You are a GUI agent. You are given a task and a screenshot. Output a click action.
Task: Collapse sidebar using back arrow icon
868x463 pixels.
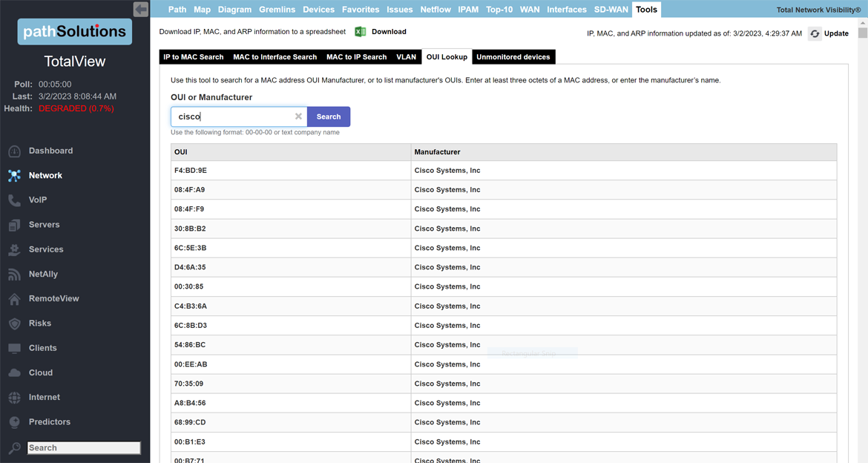(x=141, y=9)
